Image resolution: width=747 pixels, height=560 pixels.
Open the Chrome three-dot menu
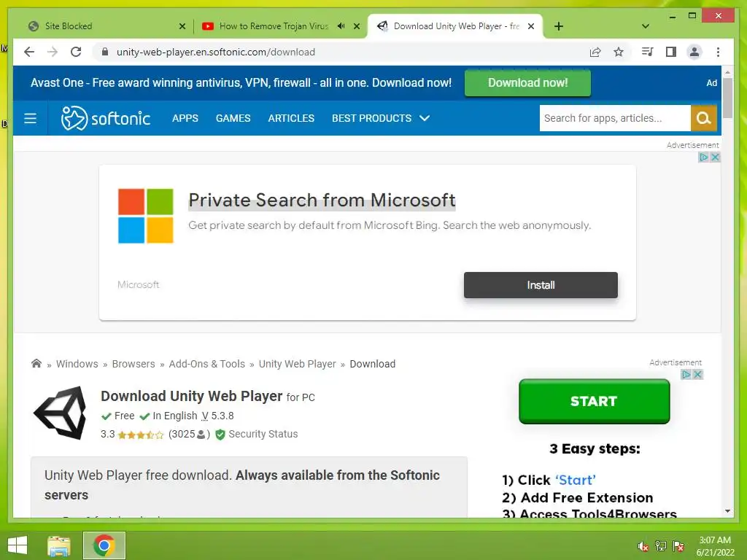(718, 52)
